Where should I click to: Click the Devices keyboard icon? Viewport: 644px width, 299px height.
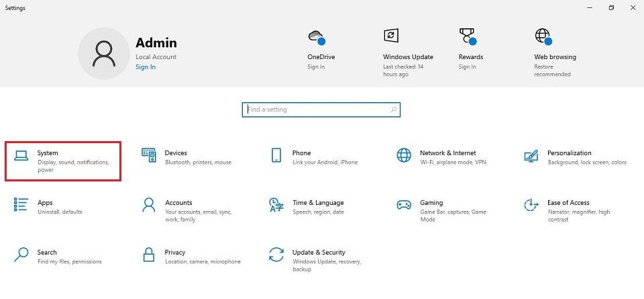[149, 156]
